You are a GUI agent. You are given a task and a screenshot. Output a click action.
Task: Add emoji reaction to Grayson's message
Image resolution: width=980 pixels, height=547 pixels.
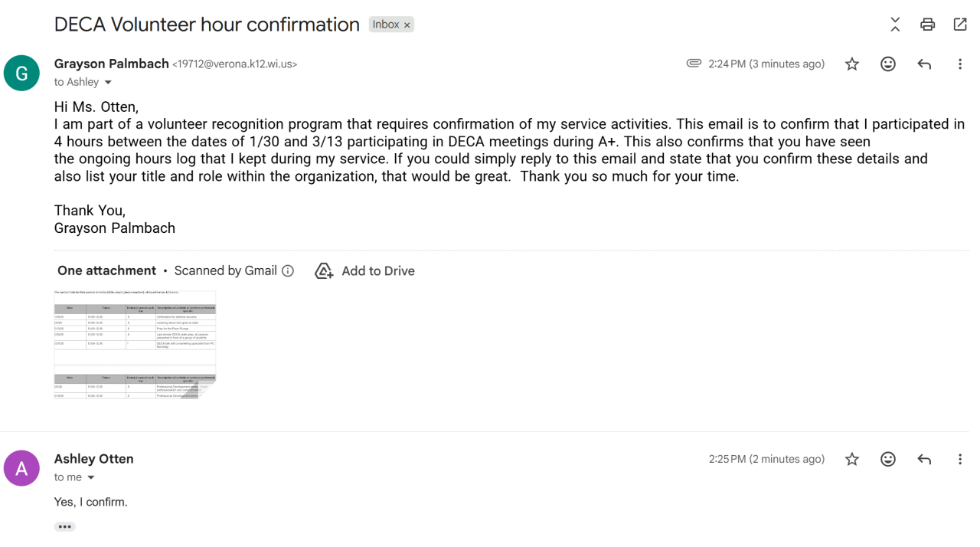[x=888, y=64]
